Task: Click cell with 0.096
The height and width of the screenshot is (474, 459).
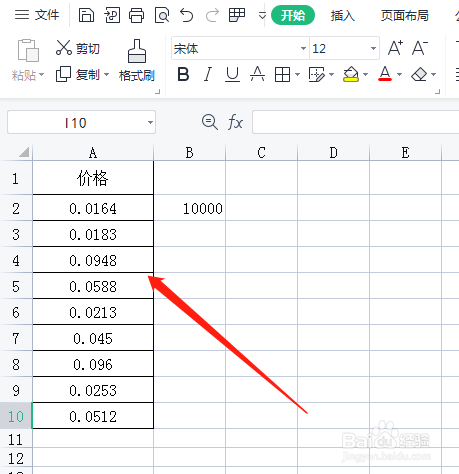Action: pyautogui.click(x=93, y=364)
